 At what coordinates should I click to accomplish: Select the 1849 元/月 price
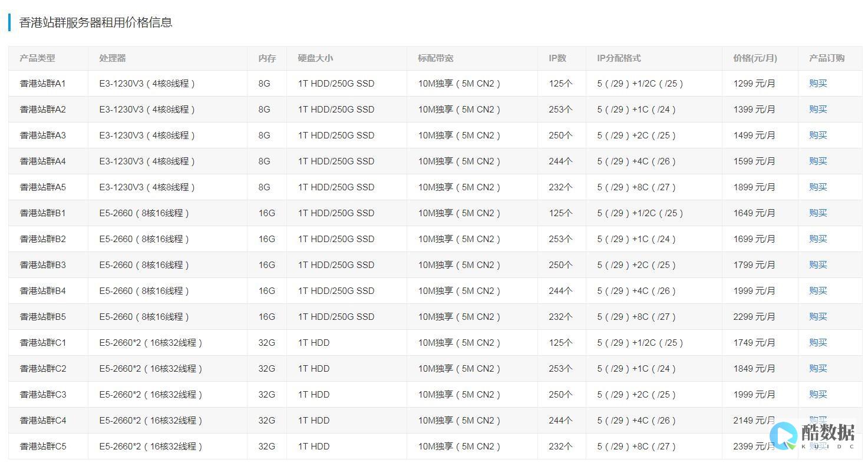[754, 369]
